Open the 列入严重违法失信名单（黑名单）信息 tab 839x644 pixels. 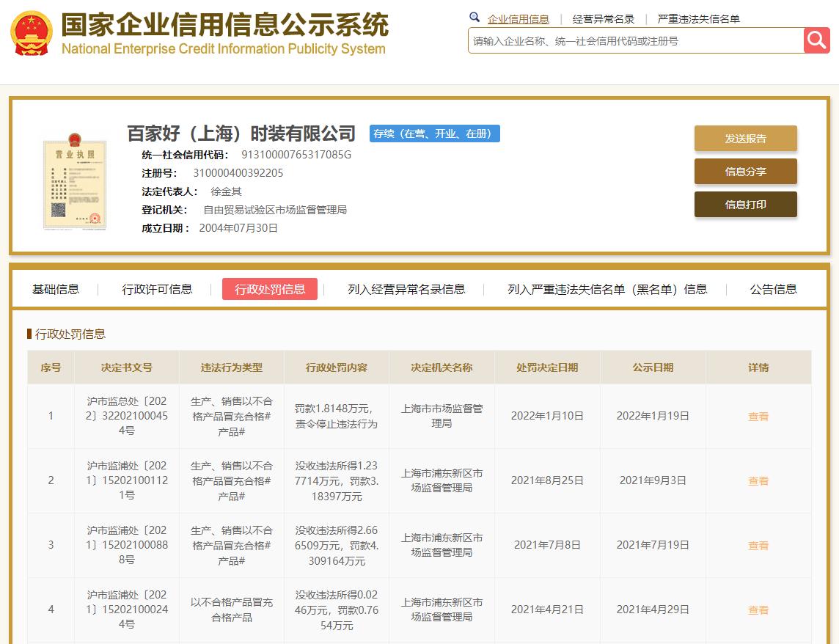click(x=607, y=289)
